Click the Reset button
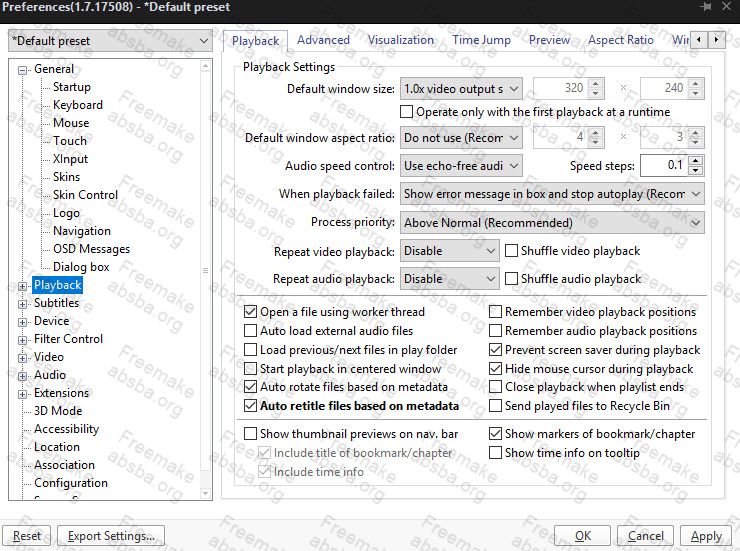Viewport: 740px width, 551px height. click(26, 536)
